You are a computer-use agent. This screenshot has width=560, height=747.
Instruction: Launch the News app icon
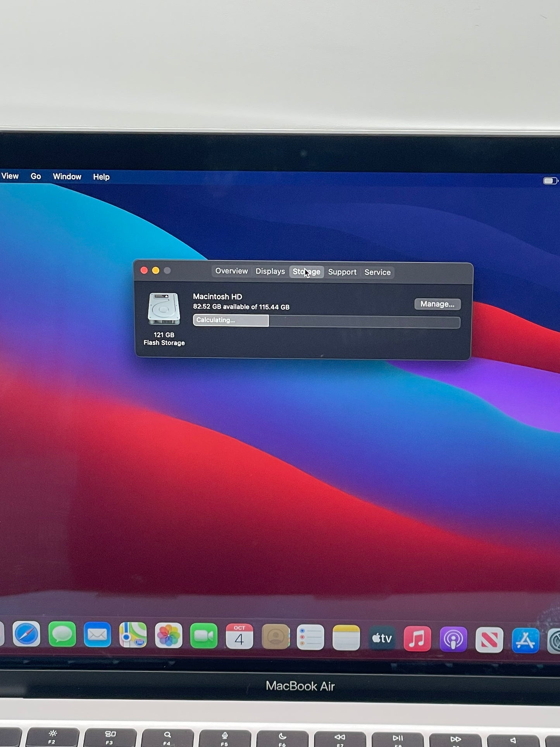(x=489, y=640)
